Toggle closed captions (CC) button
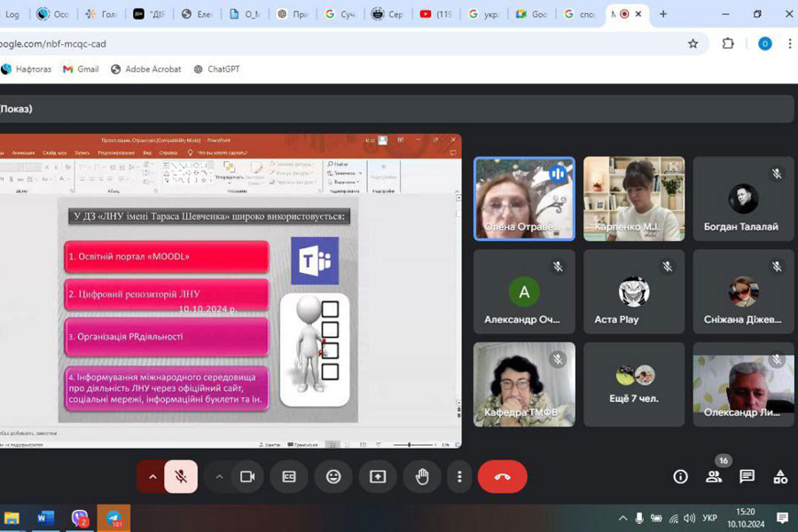This screenshot has width=798, height=532. click(x=289, y=477)
